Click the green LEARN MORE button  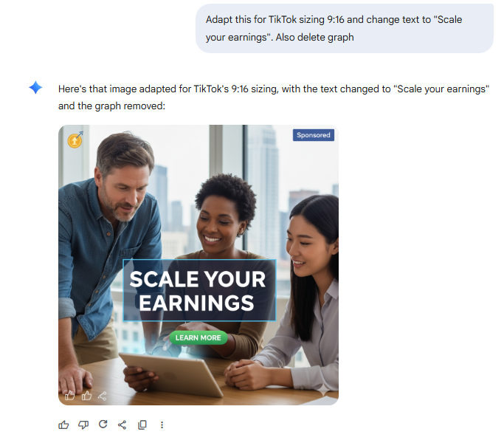[x=199, y=337]
